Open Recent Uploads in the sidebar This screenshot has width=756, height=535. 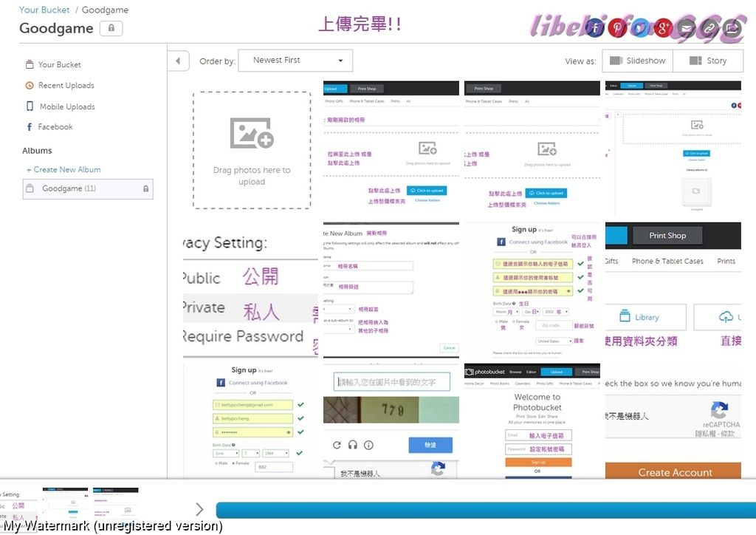66,86
